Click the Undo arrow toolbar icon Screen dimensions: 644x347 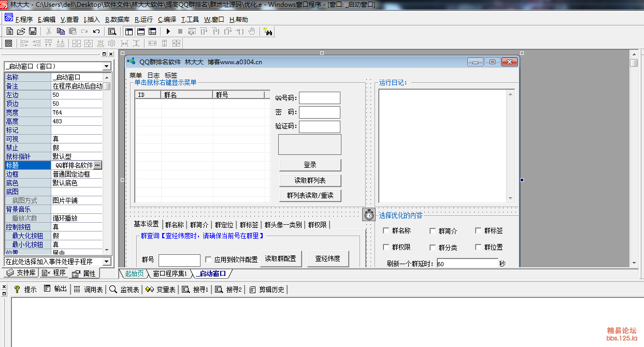tap(96, 32)
